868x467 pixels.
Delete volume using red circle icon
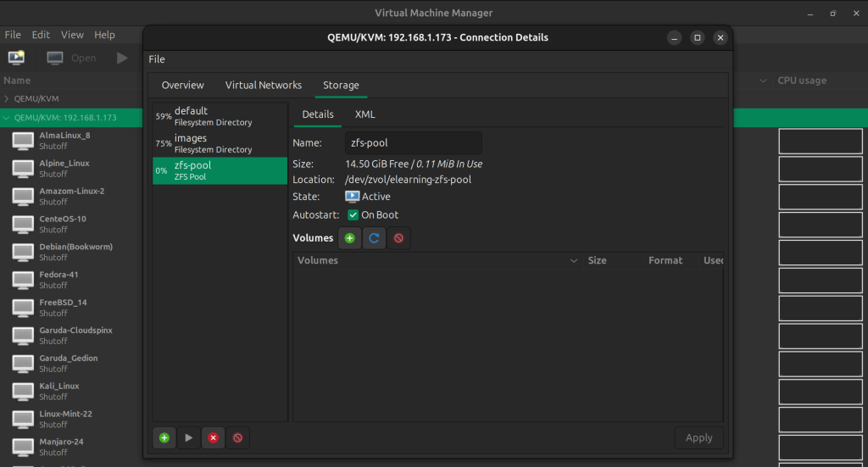[x=398, y=238]
